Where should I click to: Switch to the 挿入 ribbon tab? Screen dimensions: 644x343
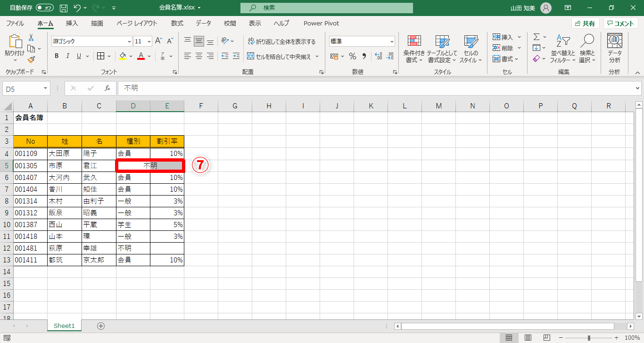pyautogui.click(x=72, y=23)
